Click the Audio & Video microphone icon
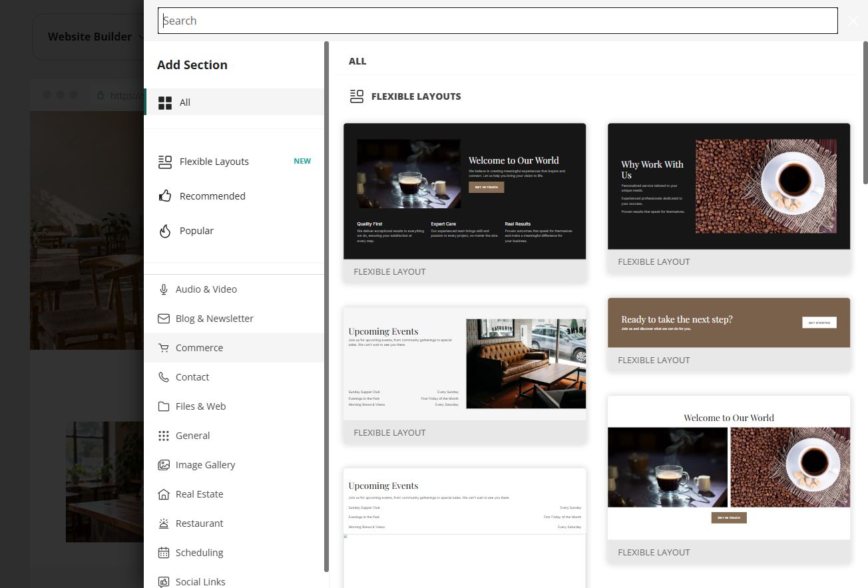This screenshot has height=588, width=868. [163, 289]
